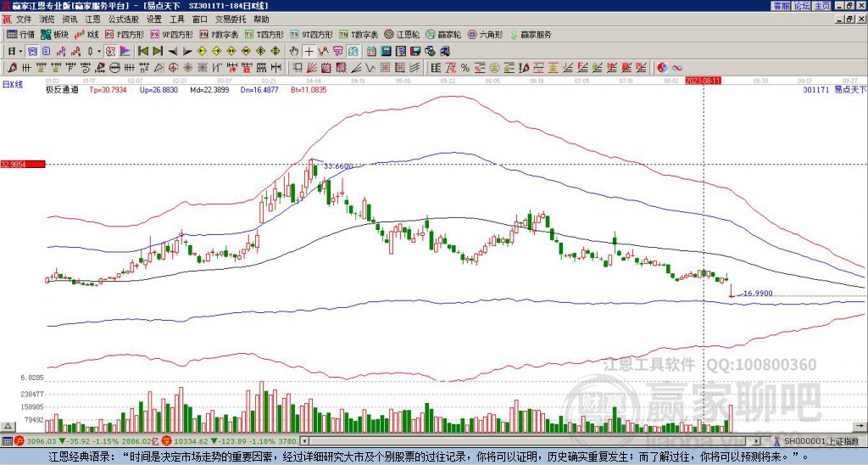
Task: Open the T数字表 tool
Action: [x=359, y=34]
